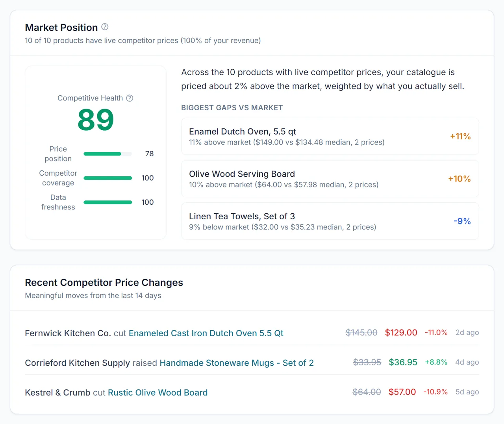Screen dimensions: 504x424
Task: Click the -10.9% price change value
Action: (x=435, y=392)
